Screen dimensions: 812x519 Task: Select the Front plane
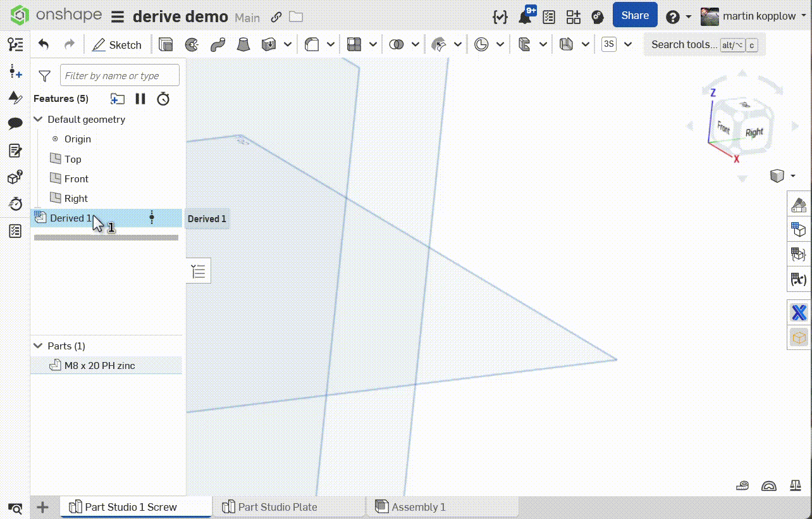click(77, 178)
